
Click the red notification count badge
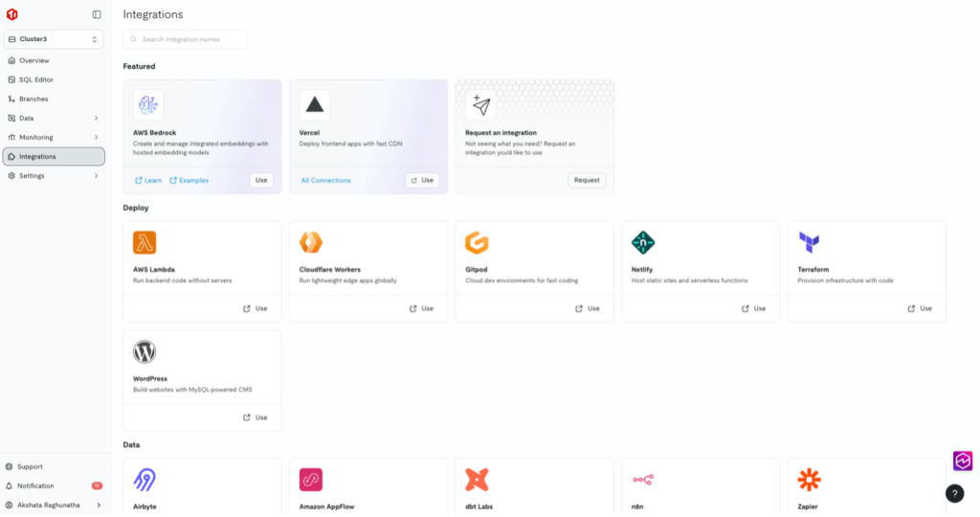[97, 486]
